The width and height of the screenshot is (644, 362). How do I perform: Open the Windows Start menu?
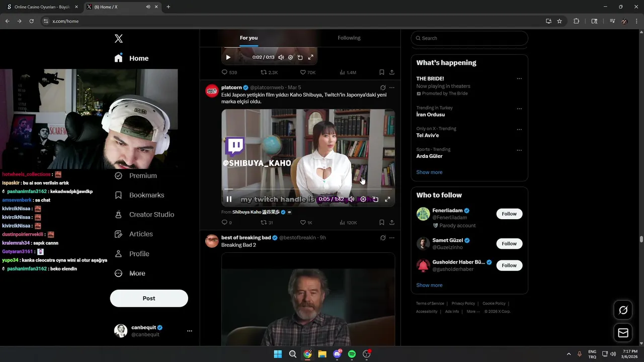[x=278, y=354]
